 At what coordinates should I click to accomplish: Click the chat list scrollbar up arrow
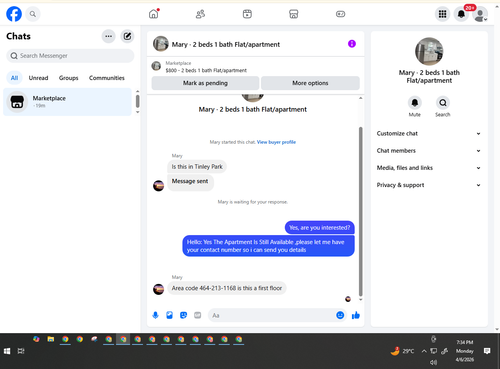(137, 91)
